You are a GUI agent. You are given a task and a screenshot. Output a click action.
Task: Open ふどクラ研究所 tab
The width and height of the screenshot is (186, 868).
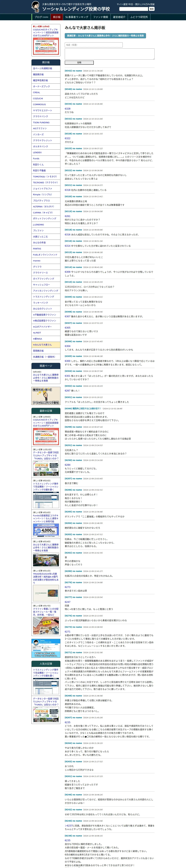(x=139, y=17)
